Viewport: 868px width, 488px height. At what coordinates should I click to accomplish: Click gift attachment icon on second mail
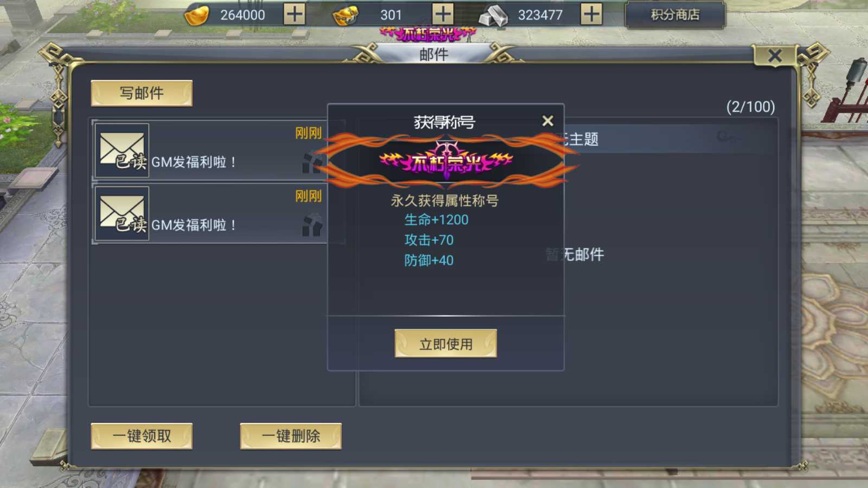pyautogui.click(x=312, y=225)
